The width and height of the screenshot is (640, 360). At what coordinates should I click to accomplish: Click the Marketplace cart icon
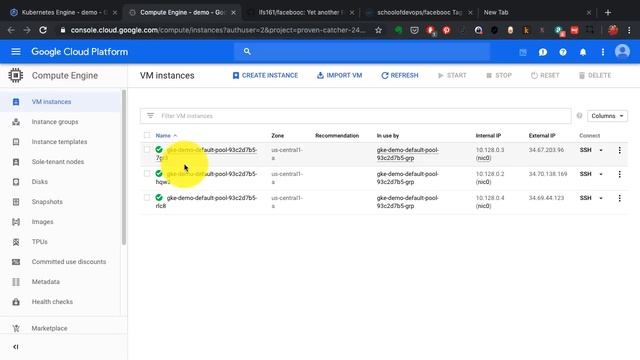[x=16, y=328]
